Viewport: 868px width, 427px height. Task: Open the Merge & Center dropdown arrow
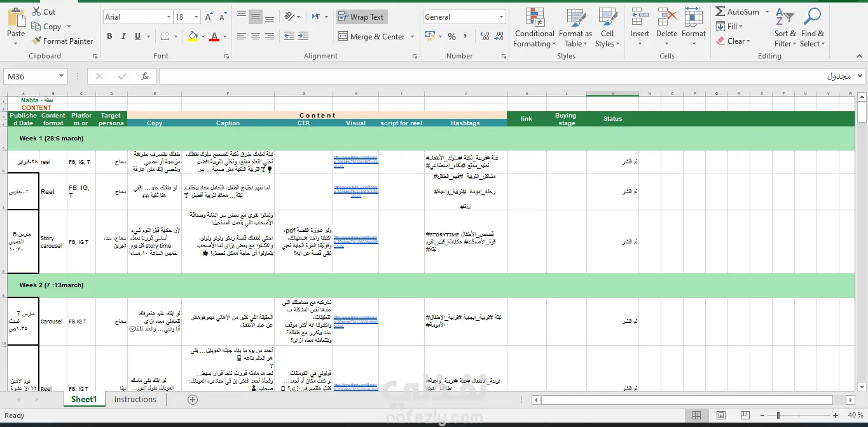[413, 37]
